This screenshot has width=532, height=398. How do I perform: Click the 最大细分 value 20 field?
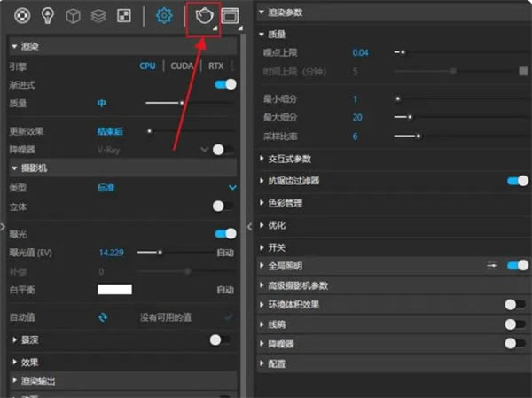pos(357,117)
